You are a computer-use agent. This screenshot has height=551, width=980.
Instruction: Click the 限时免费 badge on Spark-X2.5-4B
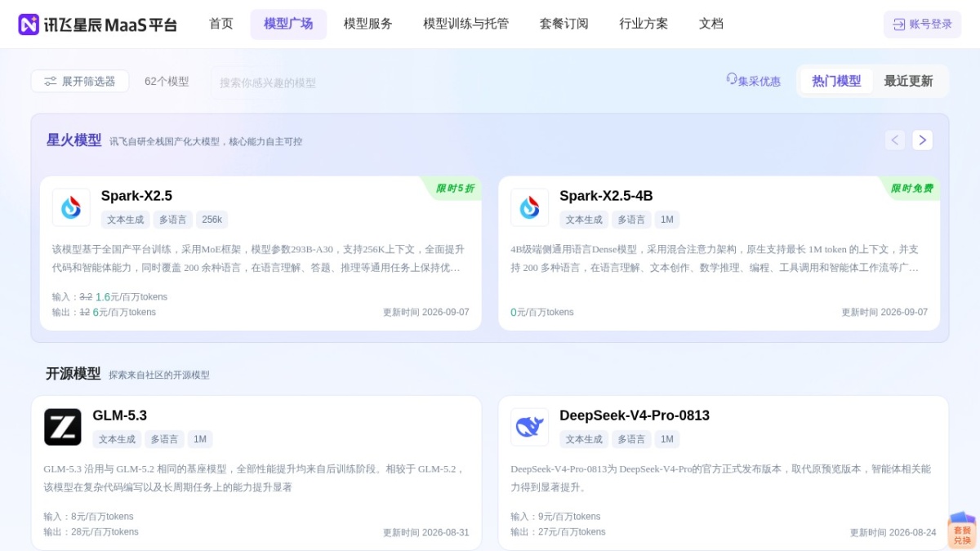[911, 189]
